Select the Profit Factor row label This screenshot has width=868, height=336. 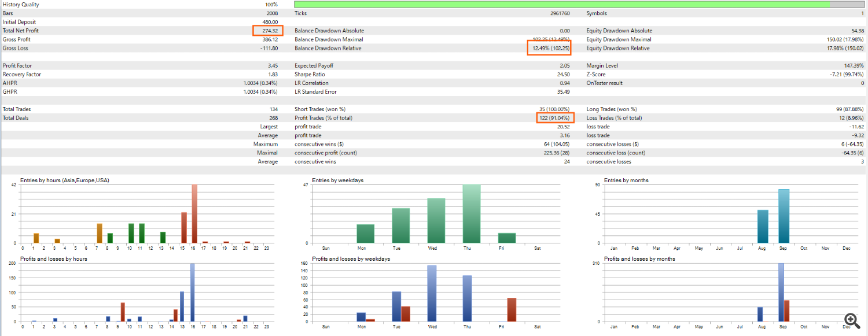point(18,66)
